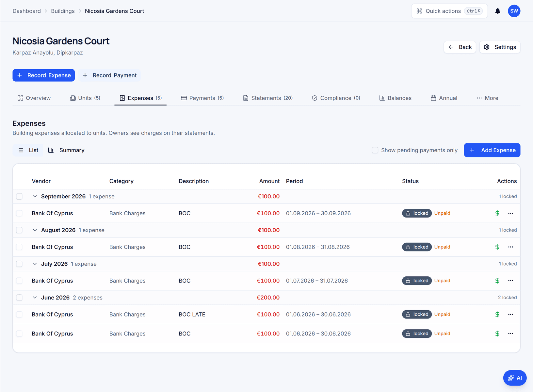Viewport: 533px width, 392px height.
Task: Switch to the Overview tab
Action: point(34,98)
